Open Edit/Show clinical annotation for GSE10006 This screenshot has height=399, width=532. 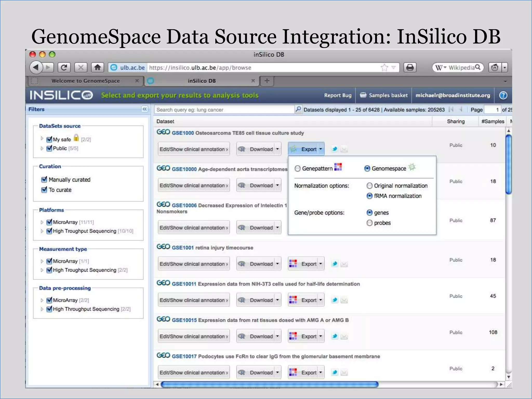coord(194,228)
